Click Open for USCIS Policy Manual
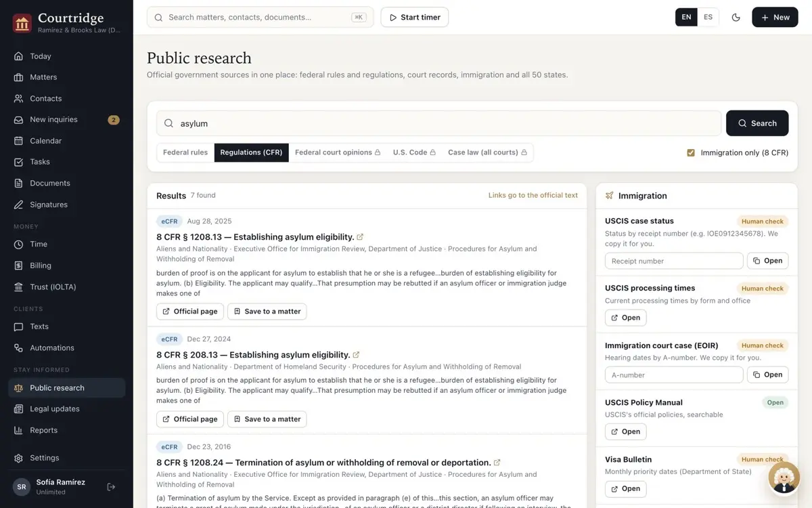The height and width of the screenshot is (508, 812). 625,431
